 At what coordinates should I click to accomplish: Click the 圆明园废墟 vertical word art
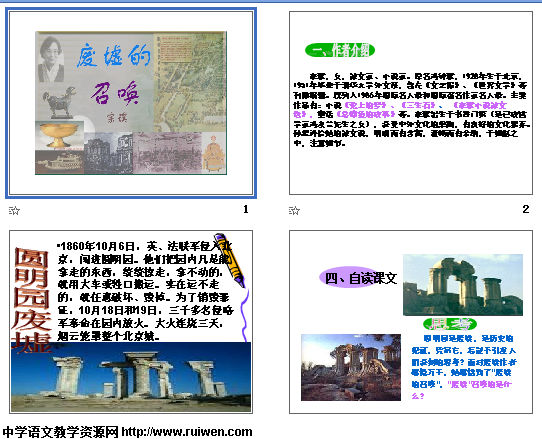point(31,299)
